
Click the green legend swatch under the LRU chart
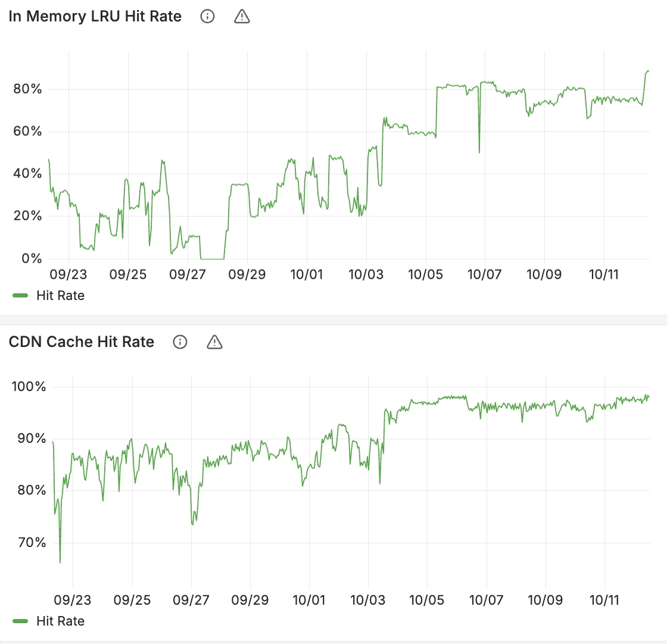[x=20, y=295]
